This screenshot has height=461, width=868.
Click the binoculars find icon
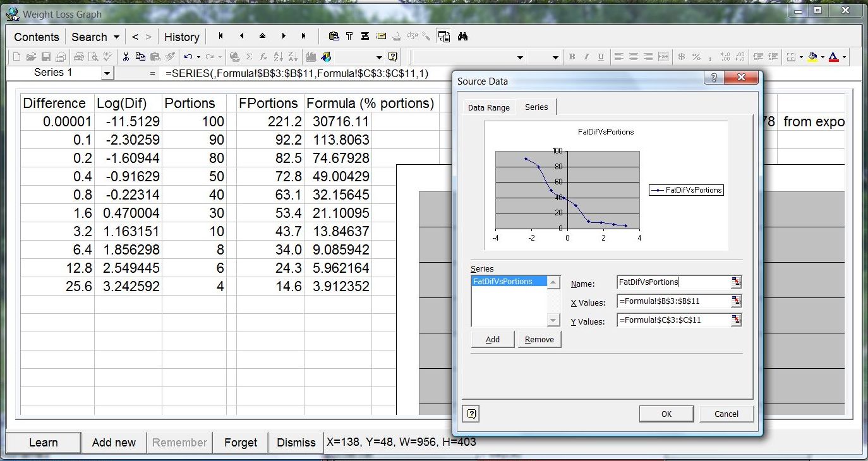tap(462, 37)
